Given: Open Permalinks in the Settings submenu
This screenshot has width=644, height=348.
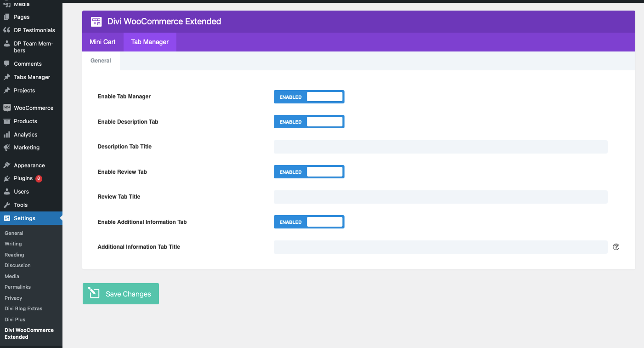Looking at the screenshot, I should pos(17,286).
